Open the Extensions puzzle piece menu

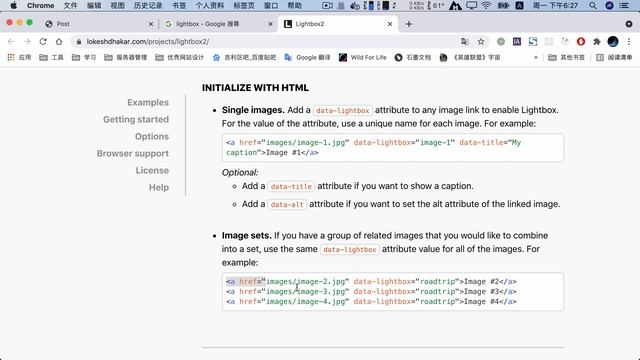[597, 42]
